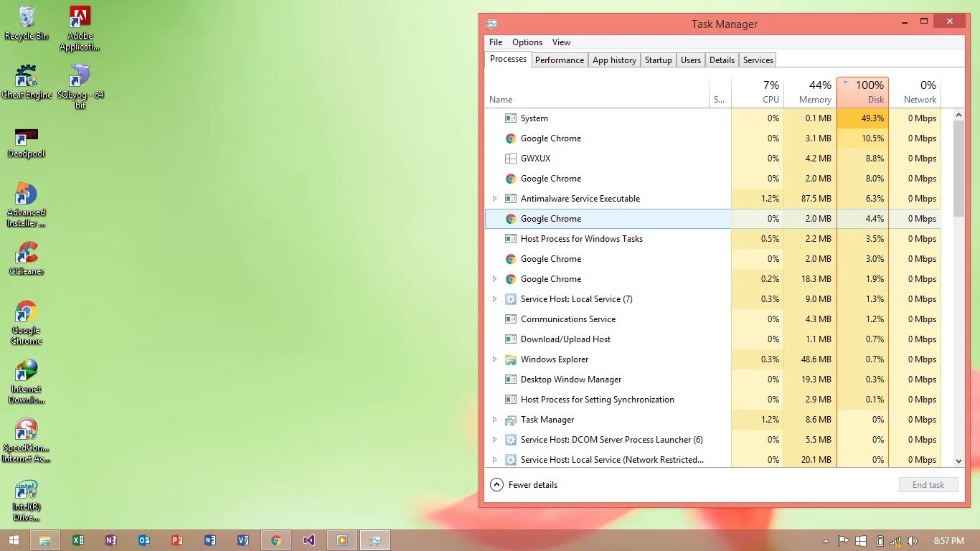
Task: Sort processes by the CPU column
Action: click(758, 92)
